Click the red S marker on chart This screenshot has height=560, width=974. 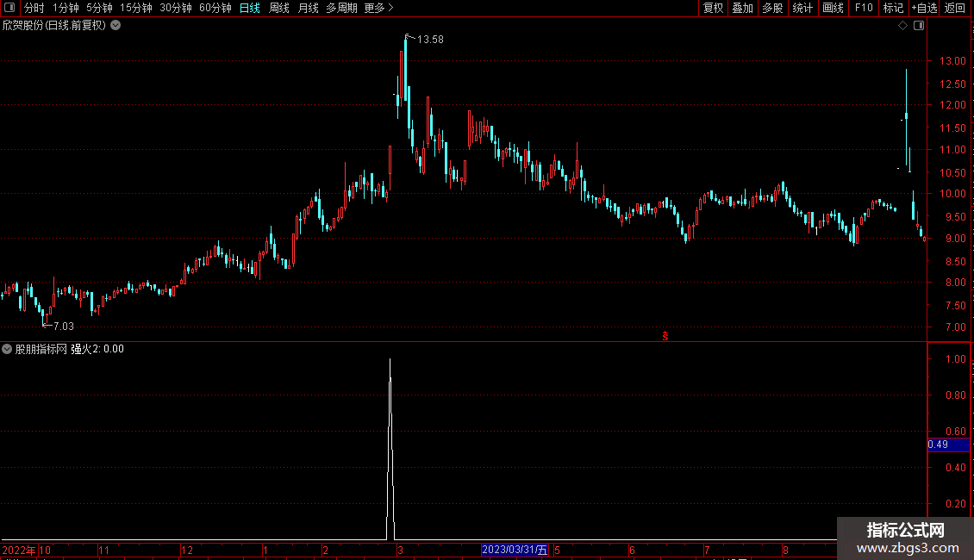click(x=665, y=336)
